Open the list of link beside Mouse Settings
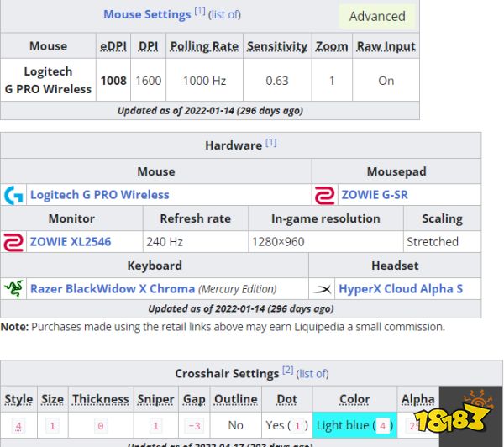This screenshot has height=447, width=504. coord(224,15)
